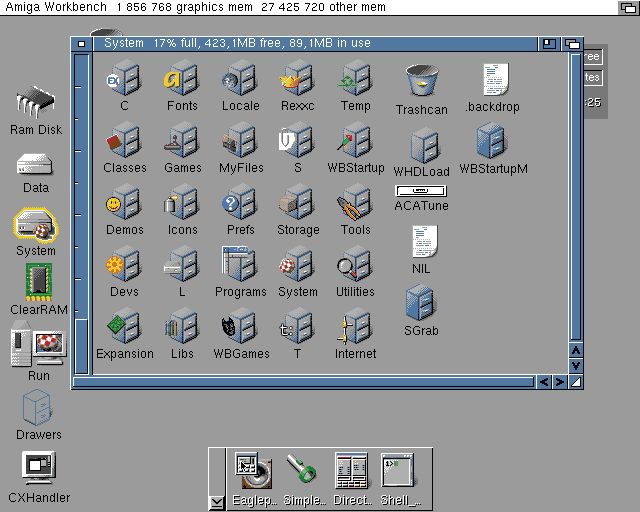Click the Data disk desktop icon
The height and width of the screenshot is (512, 640).
pyautogui.click(x=34, y=165)
